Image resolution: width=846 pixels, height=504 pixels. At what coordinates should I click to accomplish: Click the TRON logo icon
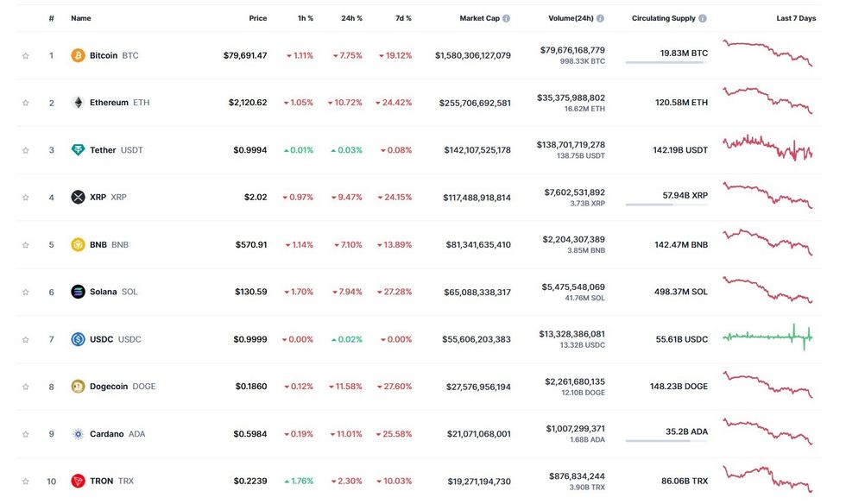(x=78, y=481)
